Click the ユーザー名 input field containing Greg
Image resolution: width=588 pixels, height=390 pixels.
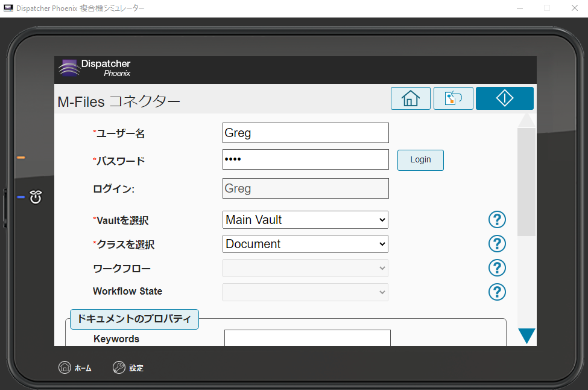coord(306,133)
